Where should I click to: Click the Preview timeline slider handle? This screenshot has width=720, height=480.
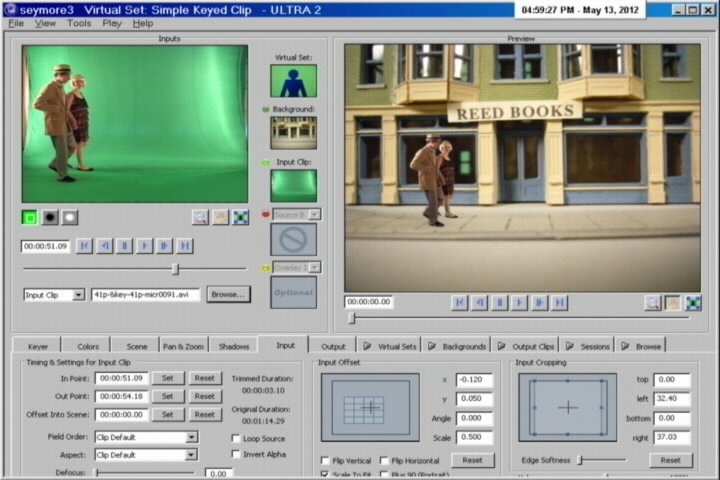352,317
